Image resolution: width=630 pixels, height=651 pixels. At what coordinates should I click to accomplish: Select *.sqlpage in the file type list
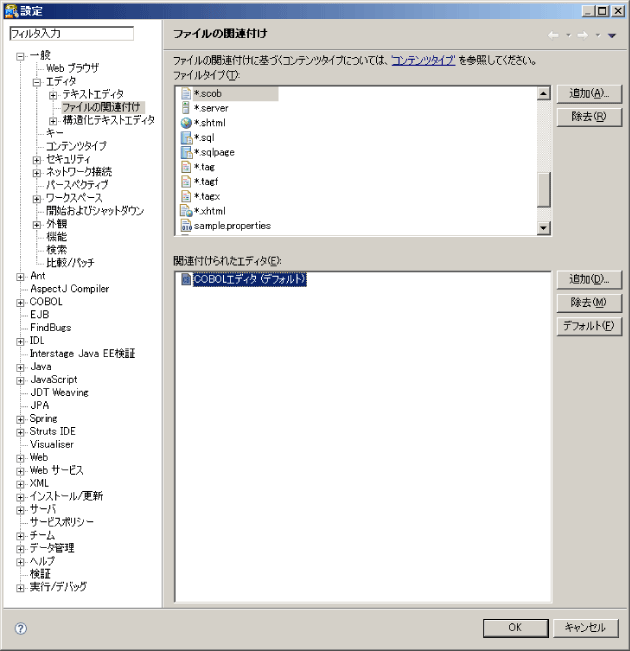click(214, 152)
